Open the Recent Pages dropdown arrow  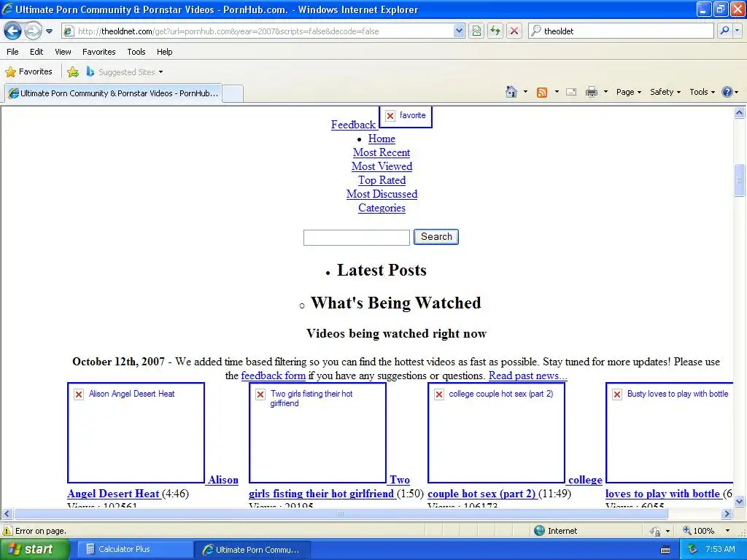tap(49, 31)
